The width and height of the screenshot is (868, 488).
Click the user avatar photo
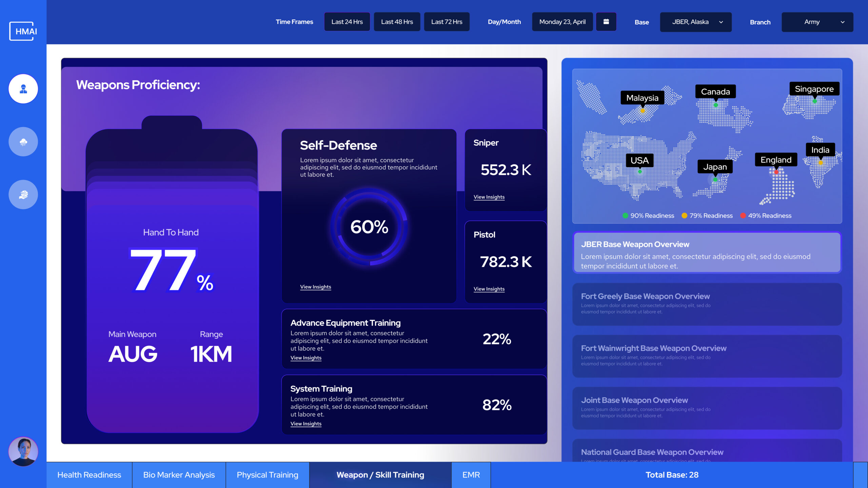coord(23,451)
